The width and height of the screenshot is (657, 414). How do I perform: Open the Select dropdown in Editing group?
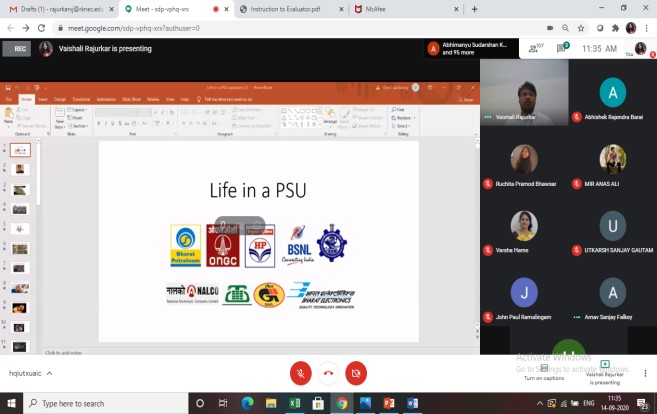tap(401, 126)
